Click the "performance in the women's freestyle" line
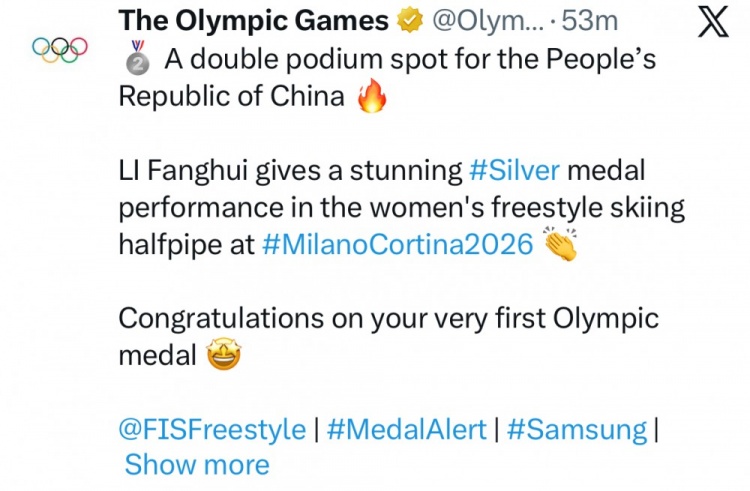750x491 pixels. click(402, 208)
